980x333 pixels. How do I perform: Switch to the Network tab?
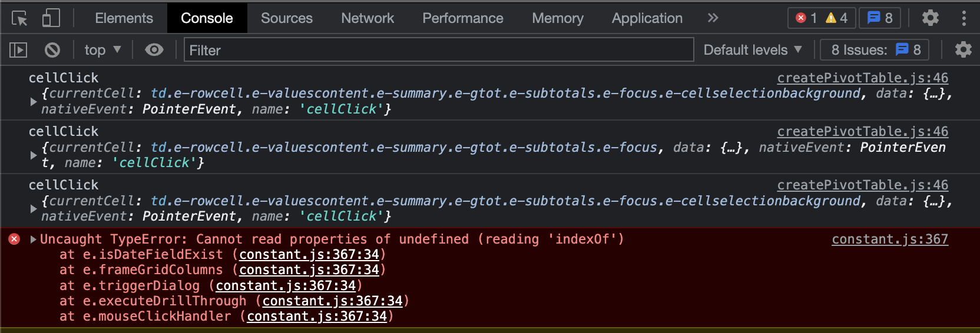(367, 18)
